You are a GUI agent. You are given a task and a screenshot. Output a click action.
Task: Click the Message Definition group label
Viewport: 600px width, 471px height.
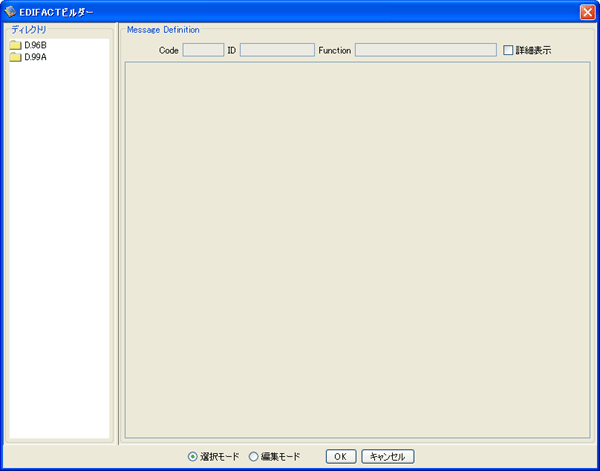click(163, 30)
